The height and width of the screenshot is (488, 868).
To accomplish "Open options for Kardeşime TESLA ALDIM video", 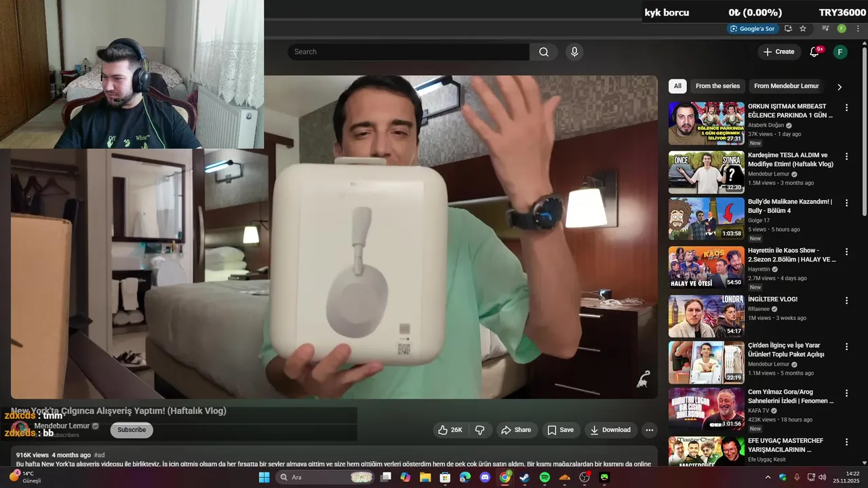I will [846, 157].
